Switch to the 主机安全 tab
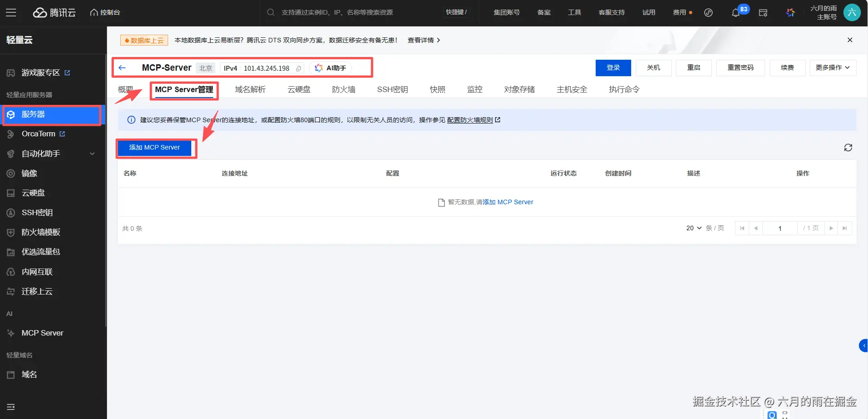868x419 pixels. tap(572, 89)
